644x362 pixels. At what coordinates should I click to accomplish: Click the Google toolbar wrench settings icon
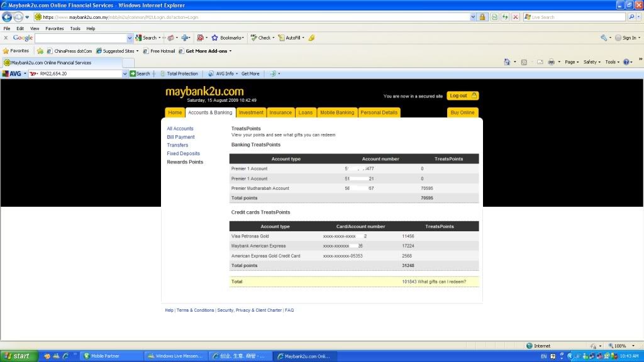(x=603, y=38)
